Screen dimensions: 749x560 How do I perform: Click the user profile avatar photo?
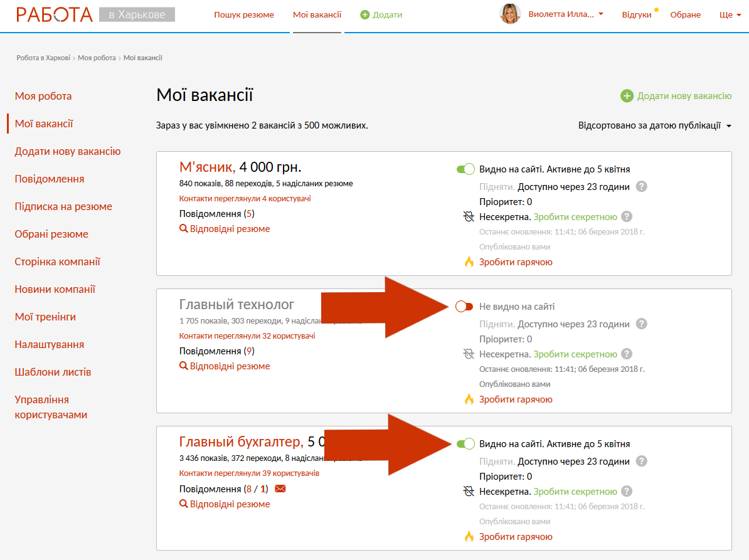(510, 14)
